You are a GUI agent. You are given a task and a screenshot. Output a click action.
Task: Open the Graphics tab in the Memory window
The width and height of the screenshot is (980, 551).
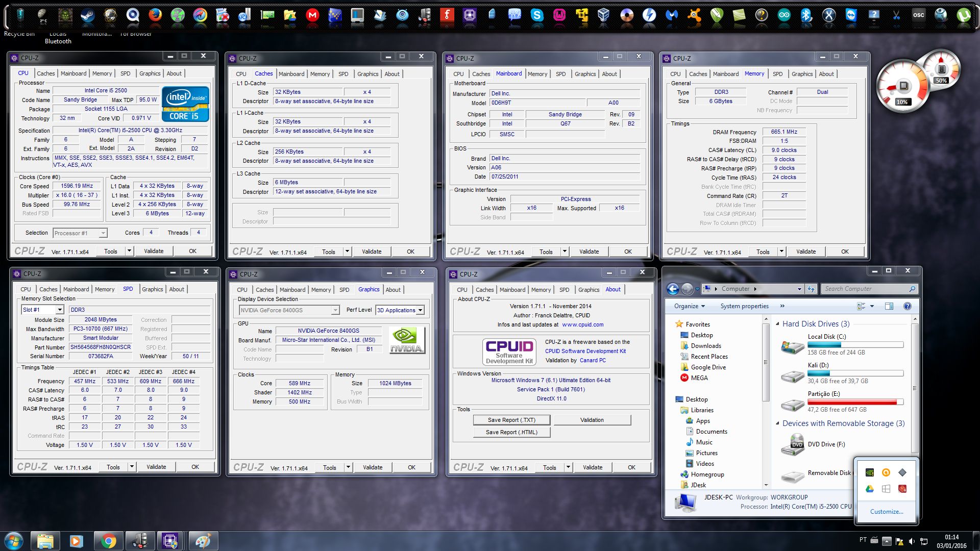tap(802, 74)
